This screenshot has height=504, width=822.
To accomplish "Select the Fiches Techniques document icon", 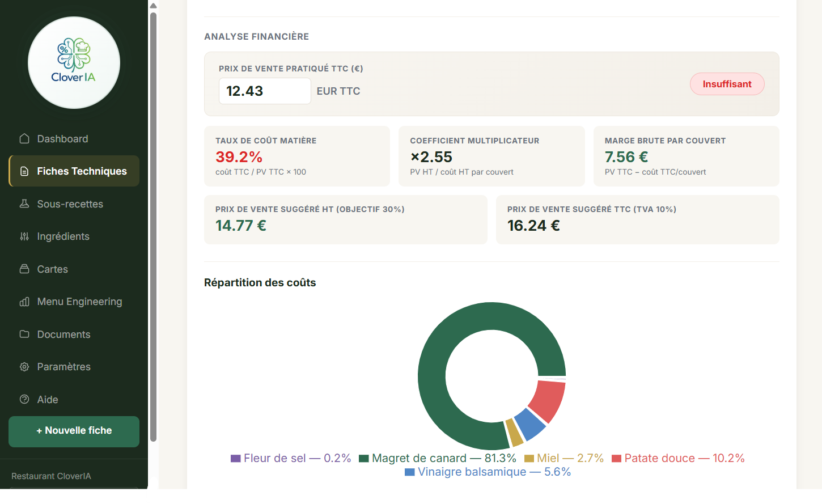I will coord(24,171).
